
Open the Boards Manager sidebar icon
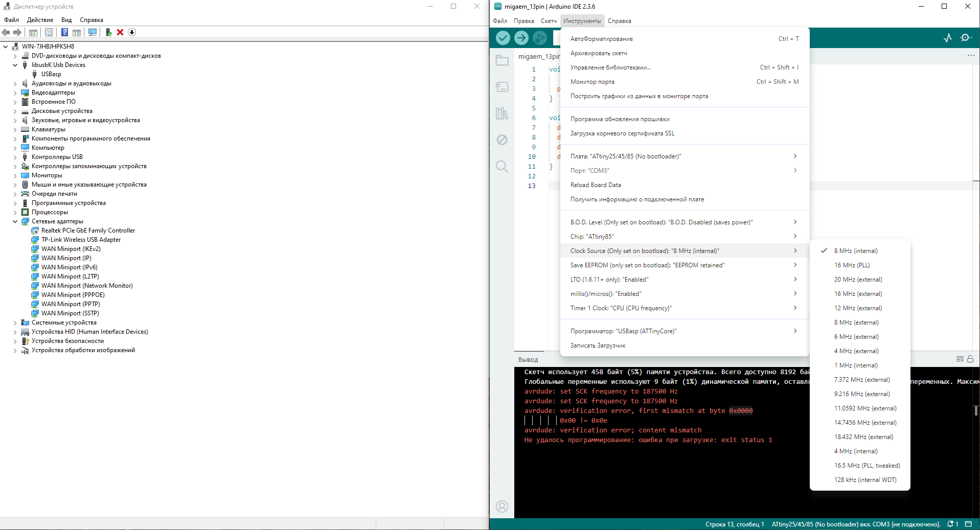click(502, 87)
